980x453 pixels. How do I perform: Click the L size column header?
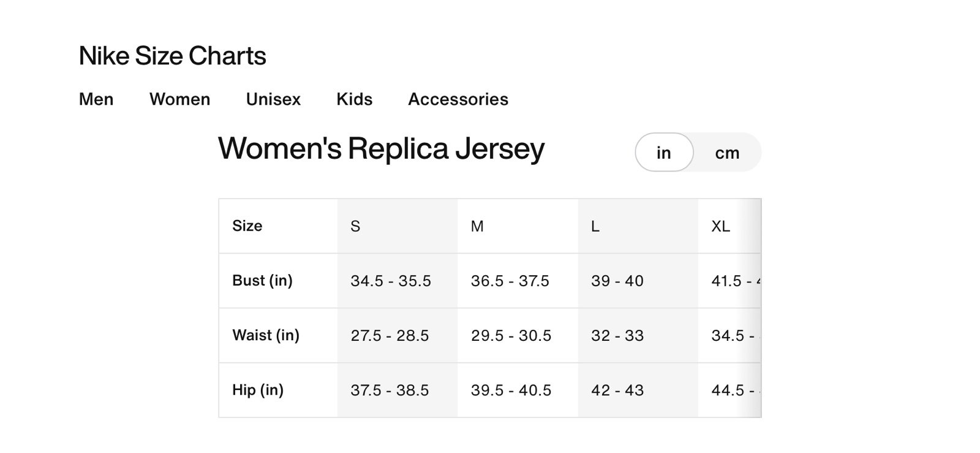tap(638, 226)
